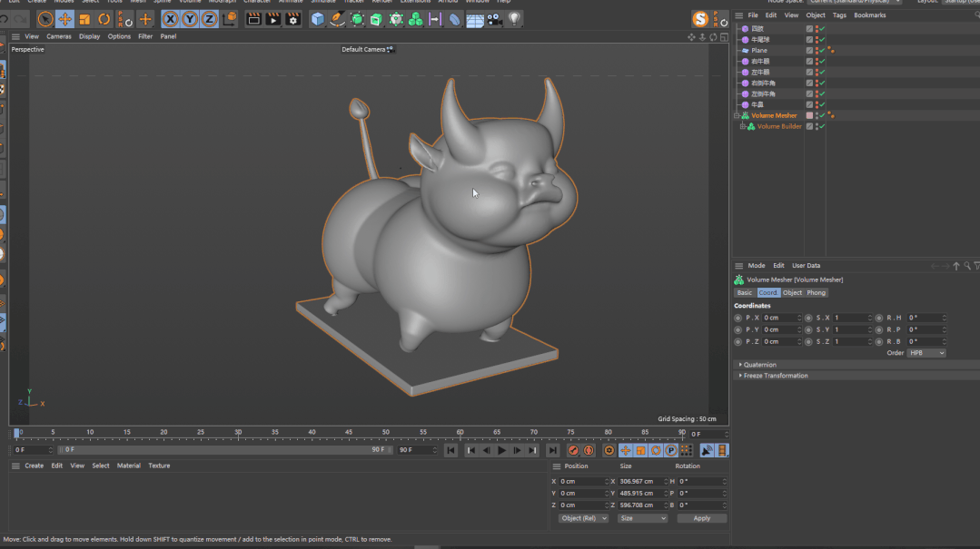Toggle the Plane object's enable checkmark
The width and height of the screenshot is (980, 549).
[823, 51]
